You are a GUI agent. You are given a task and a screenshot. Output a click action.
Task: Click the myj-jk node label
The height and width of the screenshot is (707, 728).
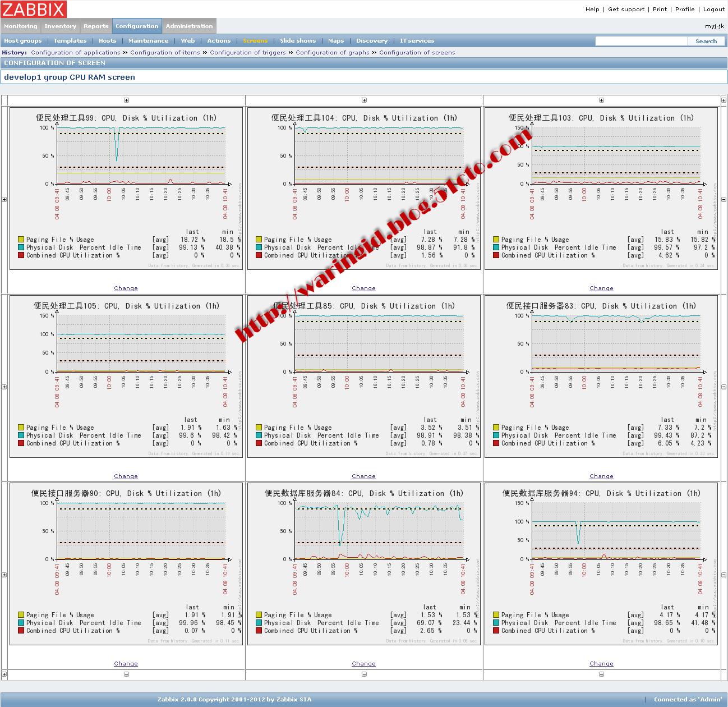[x=715, y=26]
